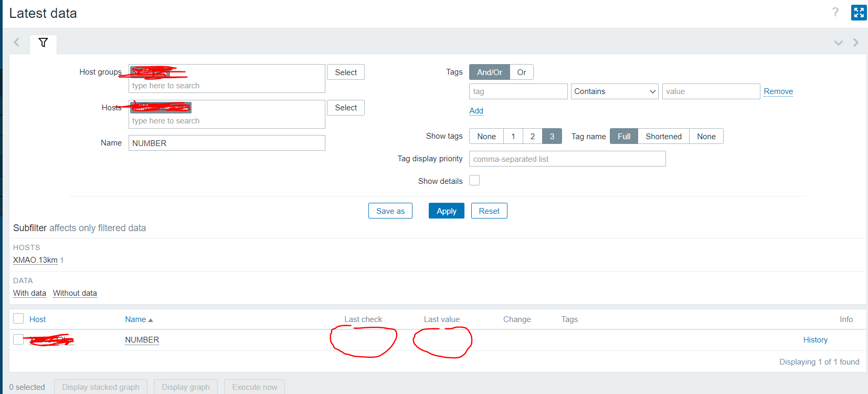Click the Latest data page title

click(x=43, y=13)
